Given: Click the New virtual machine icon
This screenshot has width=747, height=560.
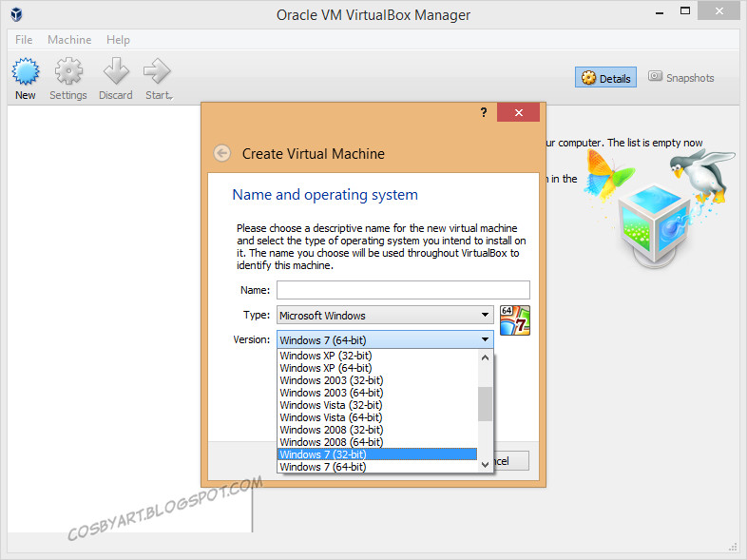Looking at the screenshot, I should pos(26,71).
